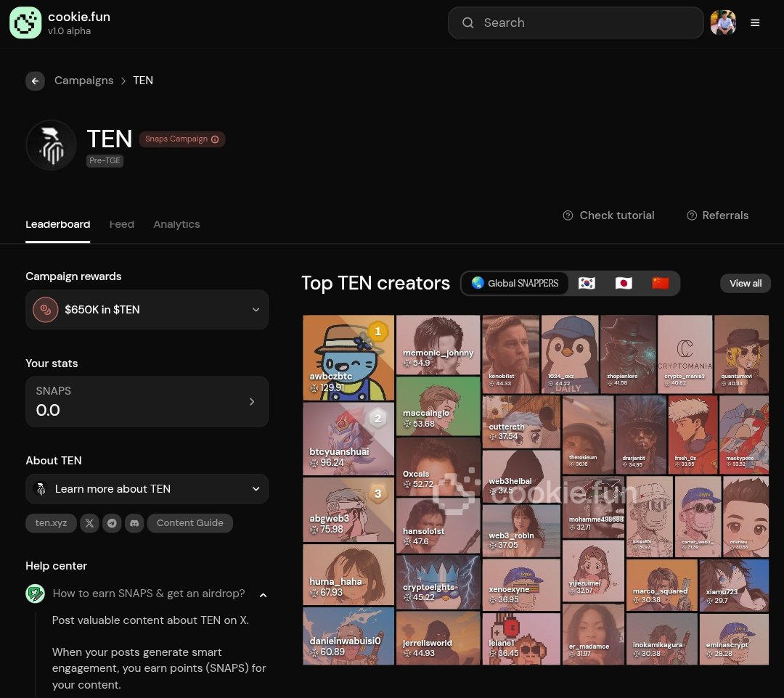Image resolution: width=784 pixels, height=698 pixels.
Task: Open the Content Guide link
Action: click(x=190, y=523)
